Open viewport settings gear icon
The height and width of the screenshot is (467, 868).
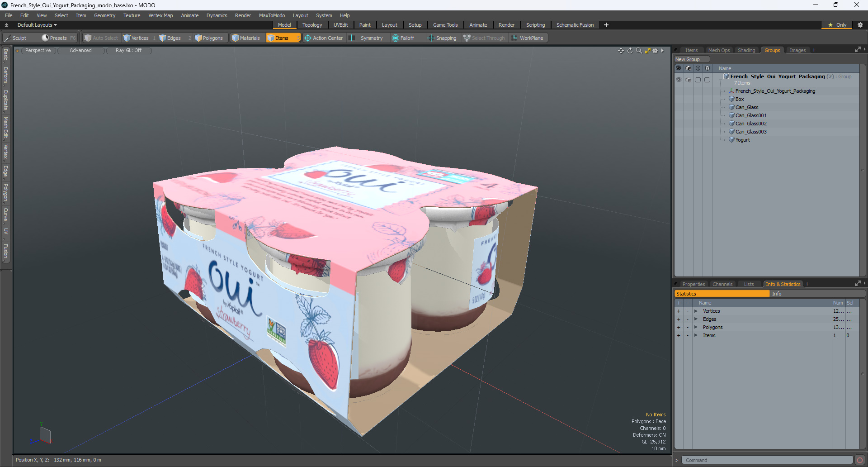[x=655, y=51]
